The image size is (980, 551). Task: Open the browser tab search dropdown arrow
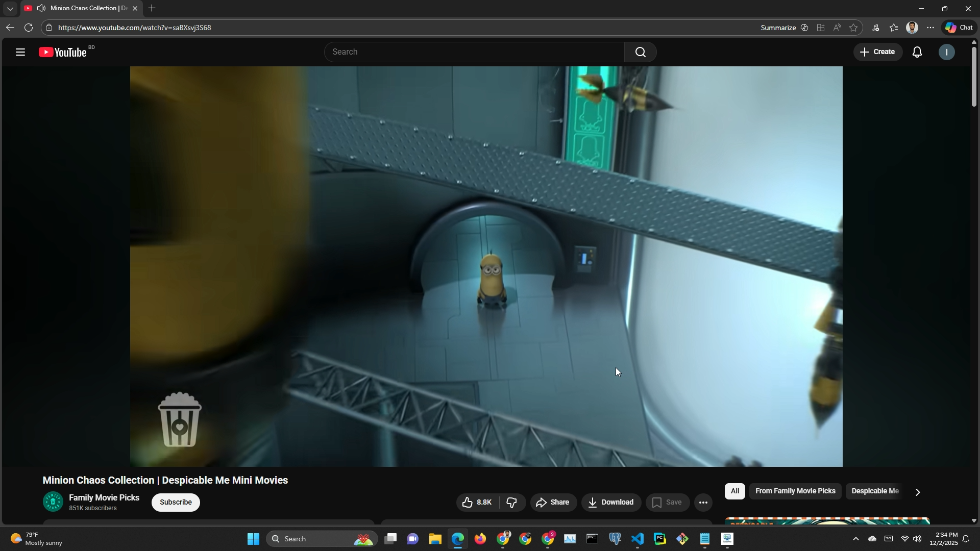(x=10, y=9)
